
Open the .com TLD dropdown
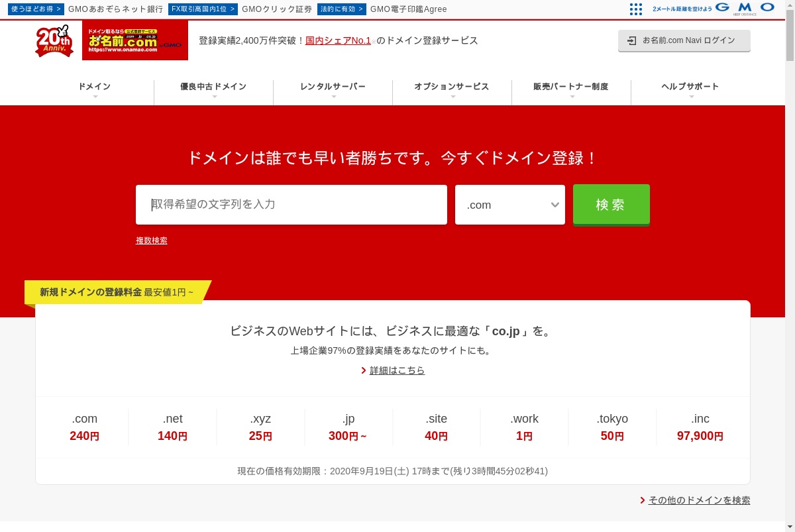(x=510, y=205)
